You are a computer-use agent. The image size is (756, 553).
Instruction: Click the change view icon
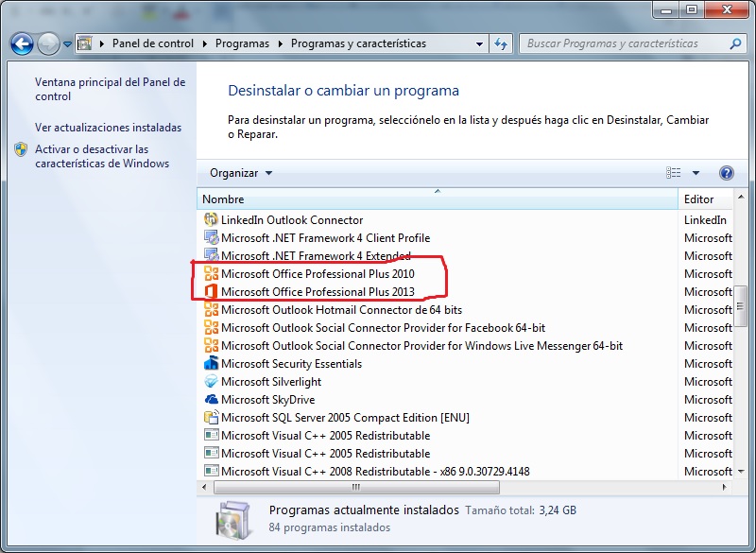click(x=674, y=173)
